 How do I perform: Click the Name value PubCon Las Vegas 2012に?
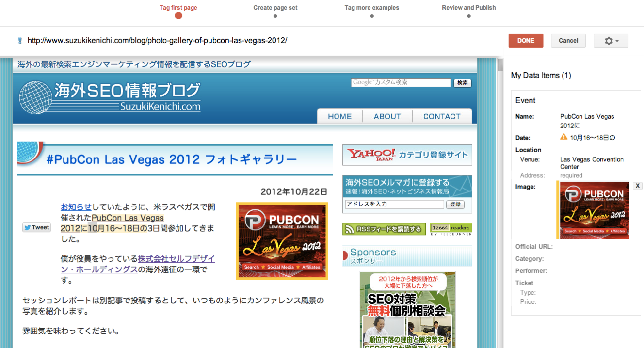pyautogui.click(x=587, y=121)
